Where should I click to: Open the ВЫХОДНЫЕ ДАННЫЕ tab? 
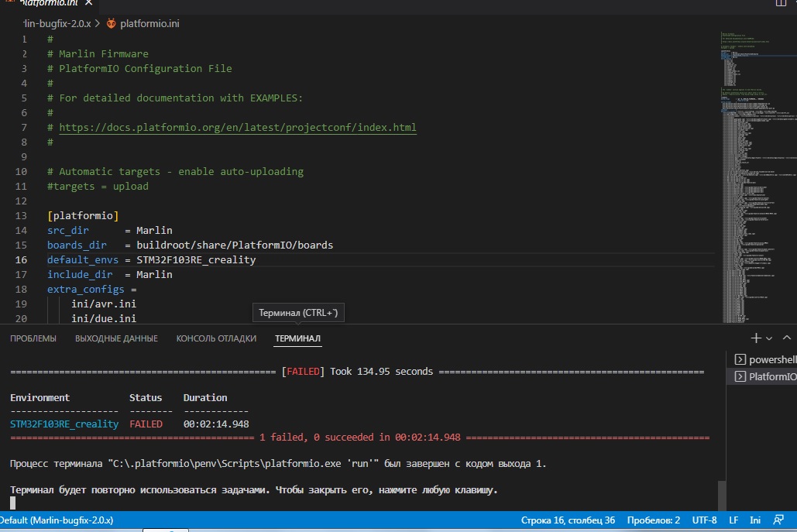coord(116,338)
